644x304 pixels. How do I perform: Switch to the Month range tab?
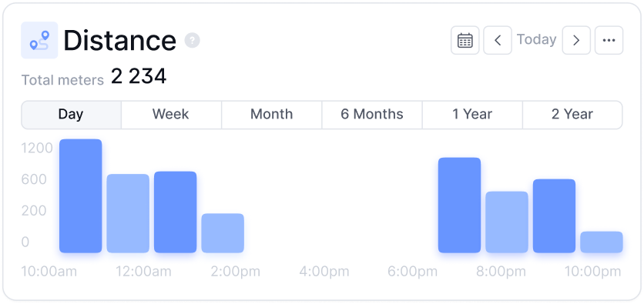271,115
